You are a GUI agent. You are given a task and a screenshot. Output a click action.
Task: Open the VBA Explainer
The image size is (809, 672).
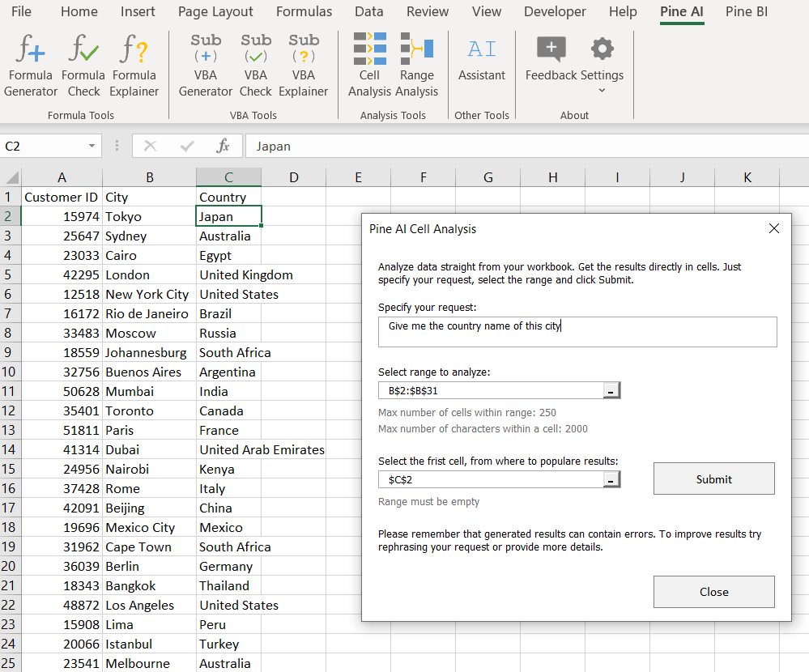[304, 65]
